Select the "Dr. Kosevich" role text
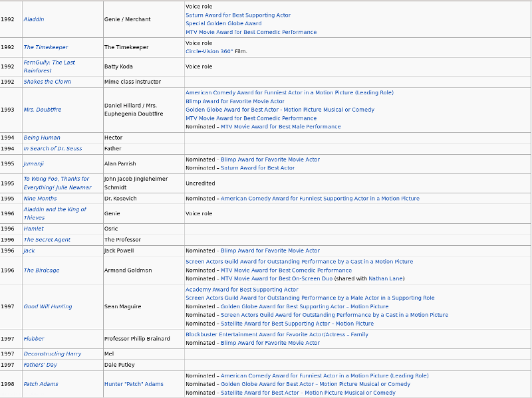 coord(120,199)
